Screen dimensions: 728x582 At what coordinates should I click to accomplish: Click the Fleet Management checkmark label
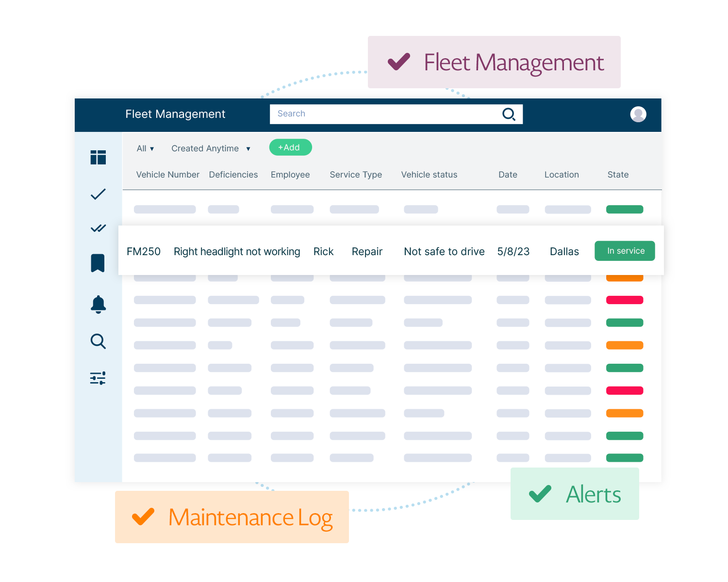point(494,63)
